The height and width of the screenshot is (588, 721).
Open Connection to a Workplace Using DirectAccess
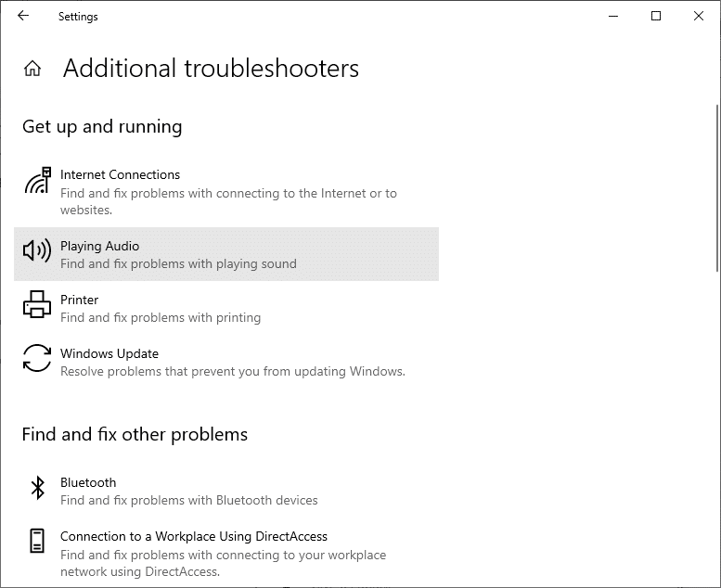pyautogui.click(x=194, y=536)
